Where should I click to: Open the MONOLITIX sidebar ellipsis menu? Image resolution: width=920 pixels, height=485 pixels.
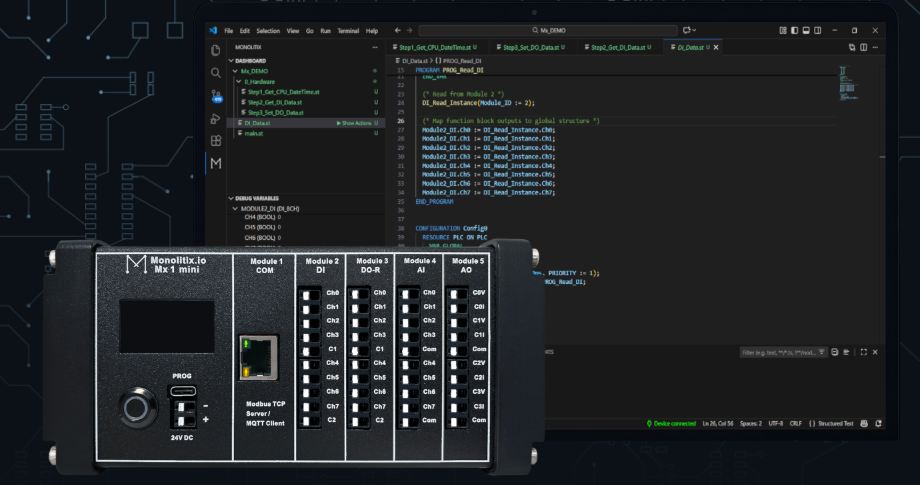tap(375, 48)
